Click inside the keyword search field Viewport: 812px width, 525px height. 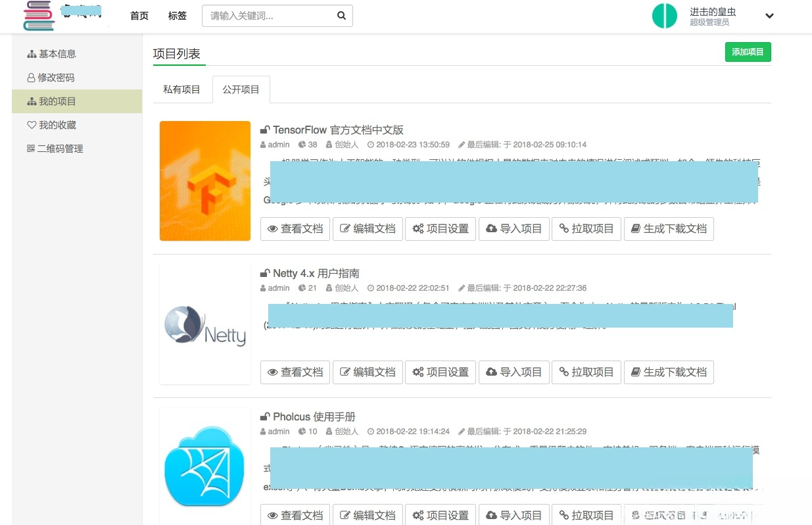pyautogui.click(x=270, y=15)
